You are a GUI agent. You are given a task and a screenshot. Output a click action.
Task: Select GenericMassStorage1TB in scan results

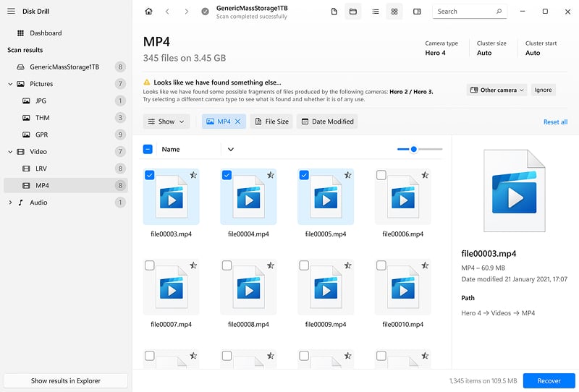[66, 67]
